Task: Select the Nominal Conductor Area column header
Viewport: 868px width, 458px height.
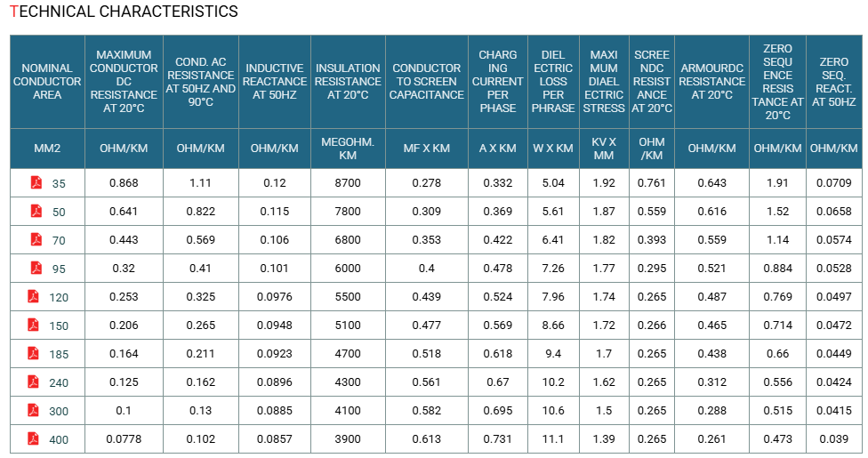Action: 47,82
